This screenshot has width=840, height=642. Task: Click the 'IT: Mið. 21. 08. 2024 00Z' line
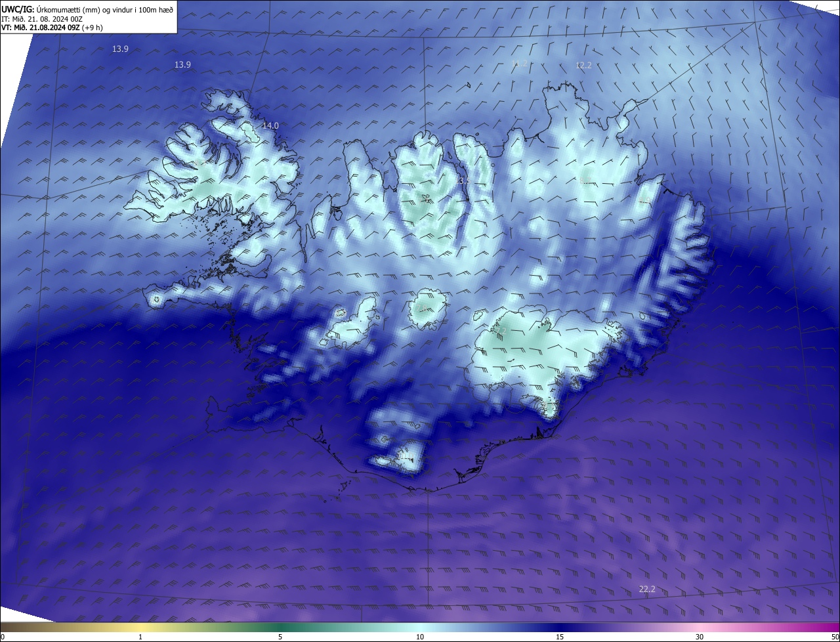(42, 19)
